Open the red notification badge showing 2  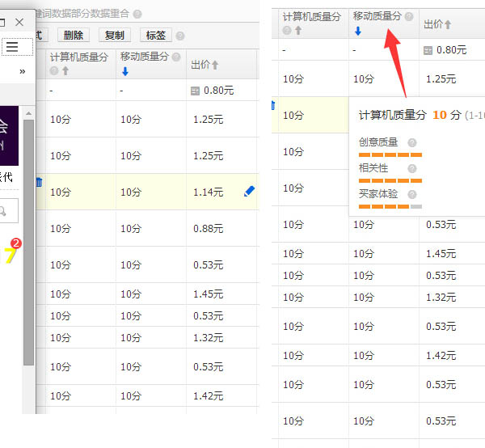(16, 243)
